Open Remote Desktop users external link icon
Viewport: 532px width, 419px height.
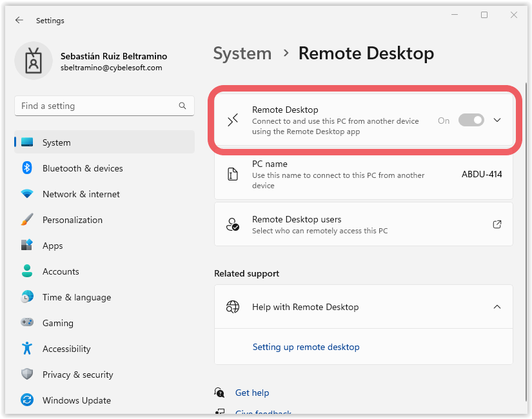497,224
